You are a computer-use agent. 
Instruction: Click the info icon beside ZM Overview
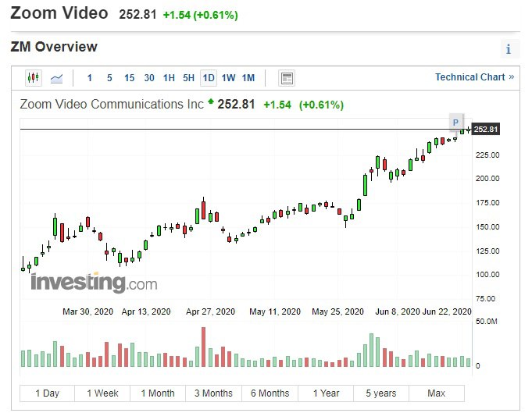pos(509,49)
